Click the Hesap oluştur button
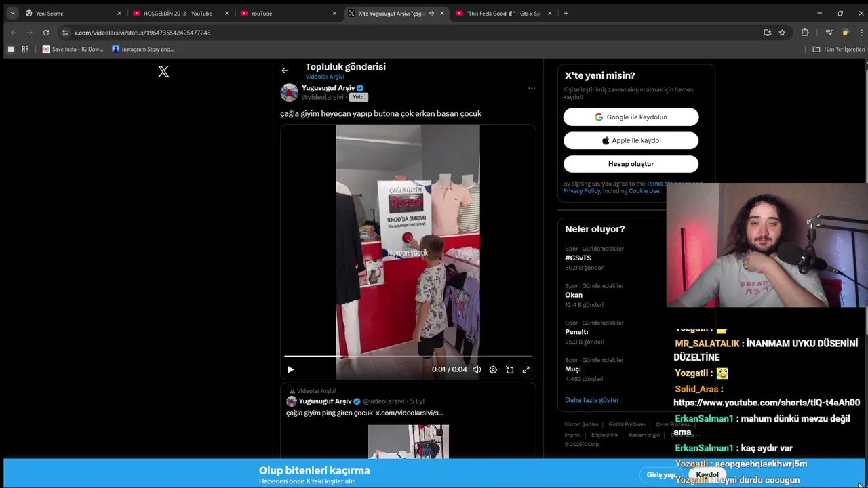868x488 pixels. (631, 164)
